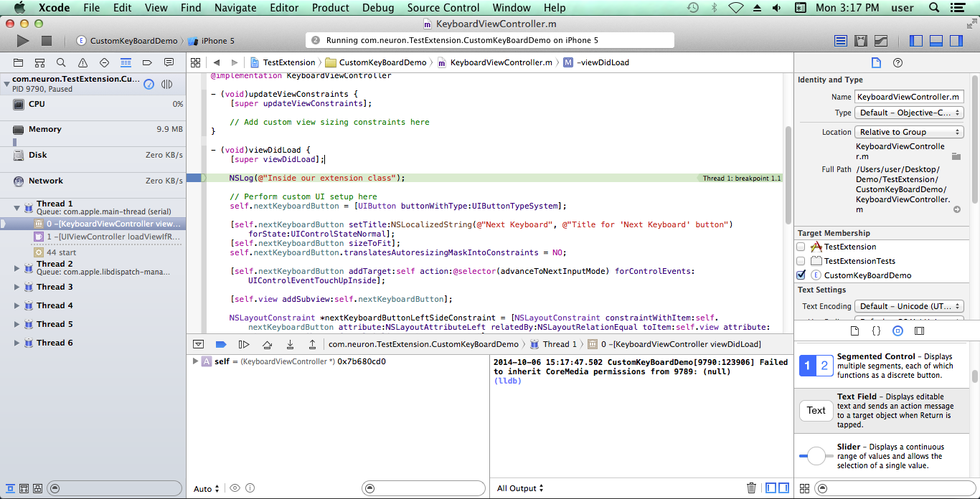The width and height of the screenshot is (980, 499).
Task: Open the Test navigator
Action: tap(104, 62)
